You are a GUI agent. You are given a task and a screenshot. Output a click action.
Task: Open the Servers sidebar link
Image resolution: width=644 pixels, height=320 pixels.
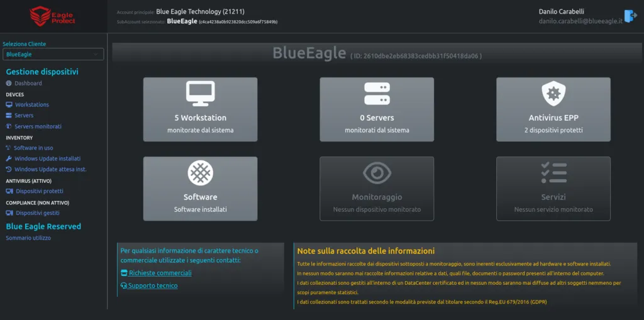pos(25,116)
